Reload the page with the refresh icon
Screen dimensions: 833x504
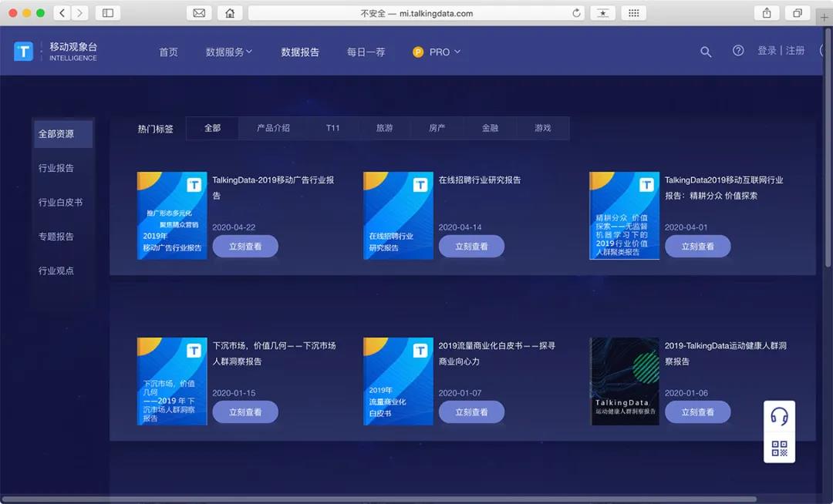576,13
